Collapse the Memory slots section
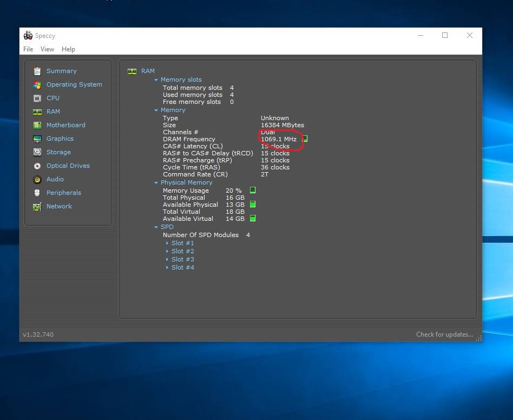 (x=156, y=80)
